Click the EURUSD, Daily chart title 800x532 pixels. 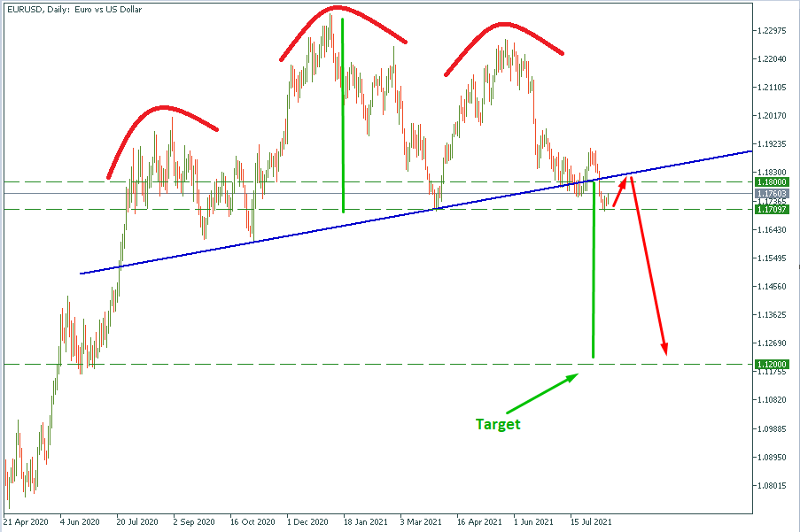click(x=74, y=10)
